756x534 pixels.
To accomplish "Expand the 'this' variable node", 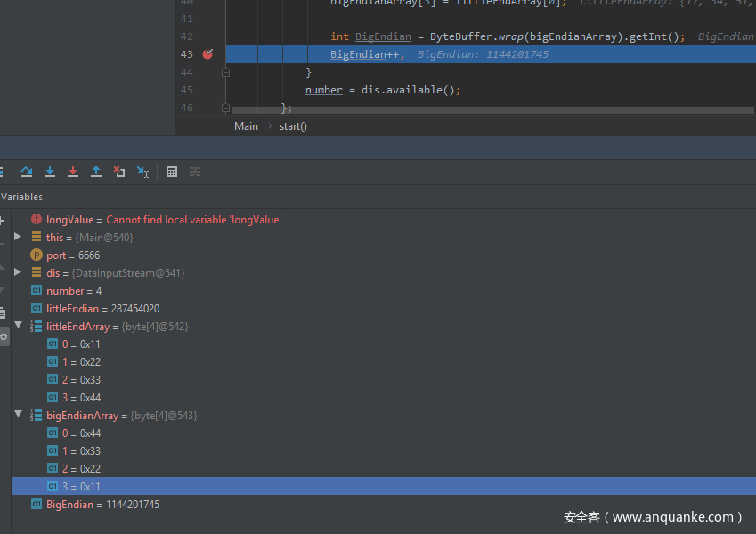I will click(x=18, y=237).
